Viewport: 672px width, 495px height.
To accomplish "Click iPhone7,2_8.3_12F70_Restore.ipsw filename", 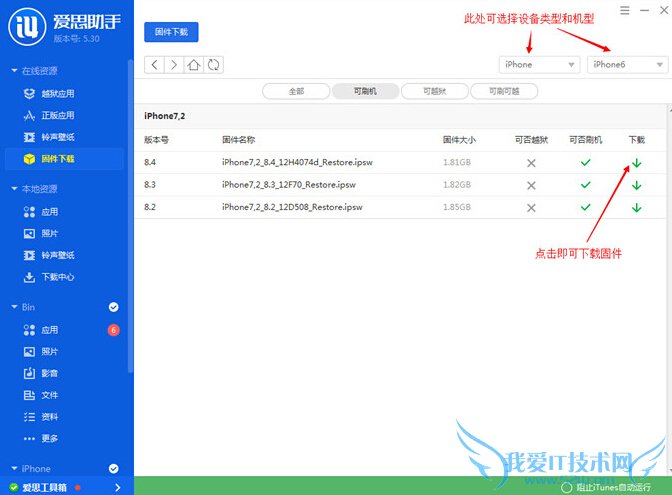I will pyautogui.click(x=288, y=185).
